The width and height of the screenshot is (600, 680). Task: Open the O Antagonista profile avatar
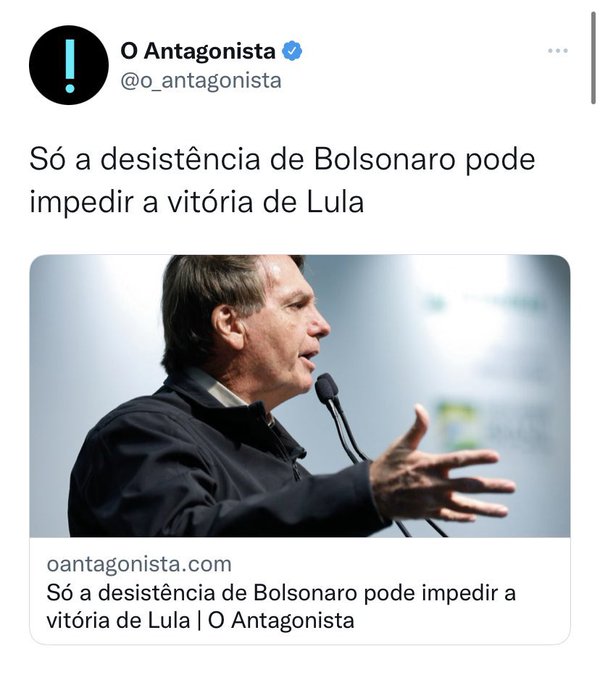[x=69, y=65]
